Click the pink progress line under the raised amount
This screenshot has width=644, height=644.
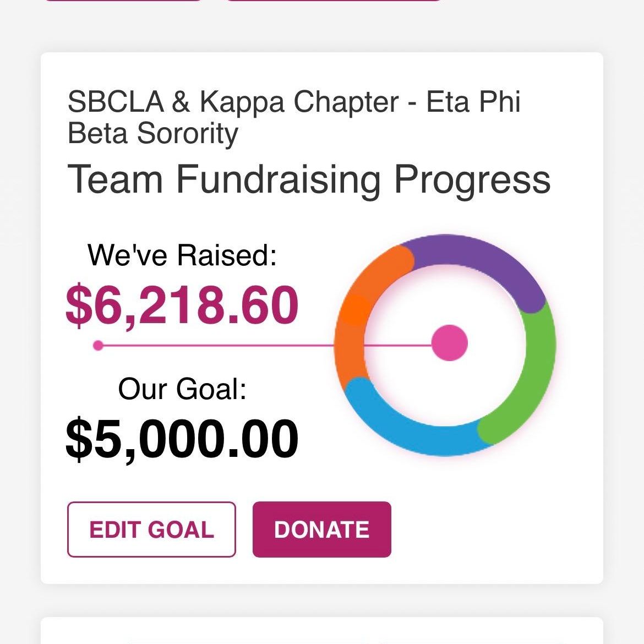[220, 346]
